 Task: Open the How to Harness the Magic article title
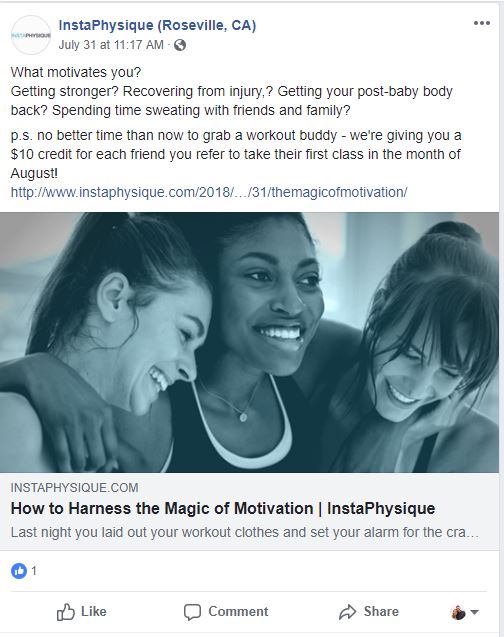click(223, 509)
